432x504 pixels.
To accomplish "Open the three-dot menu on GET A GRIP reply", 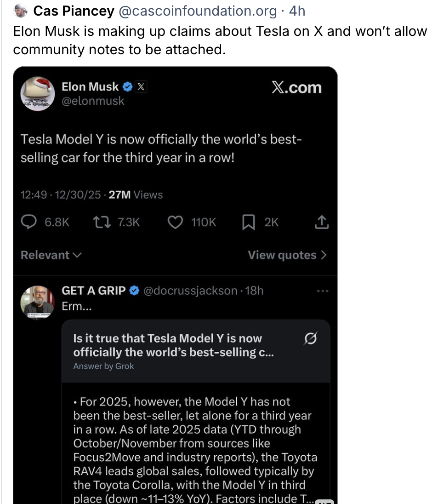I will [x=323, y=291].
